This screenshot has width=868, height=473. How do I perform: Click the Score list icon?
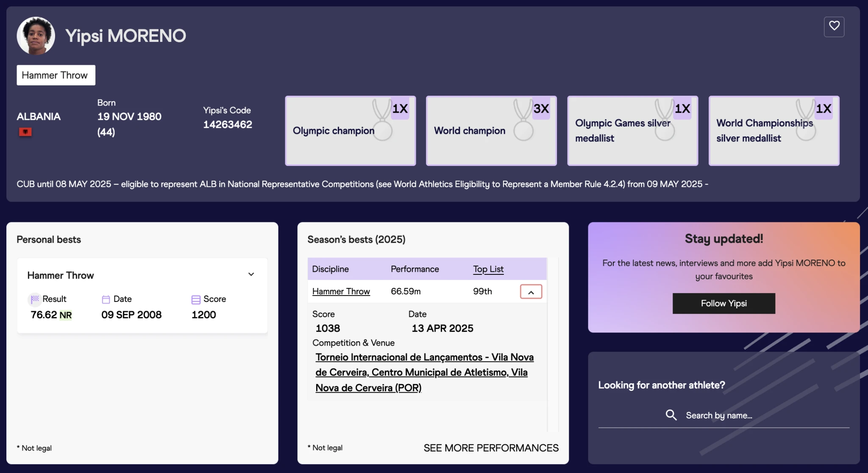(x=196, y=299)
